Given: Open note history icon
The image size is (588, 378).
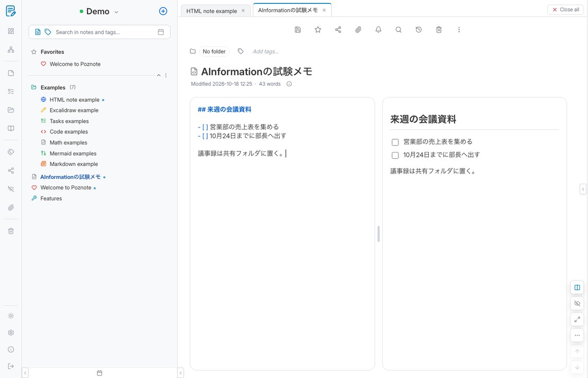Looking at the screenshot, I should 418,29.
